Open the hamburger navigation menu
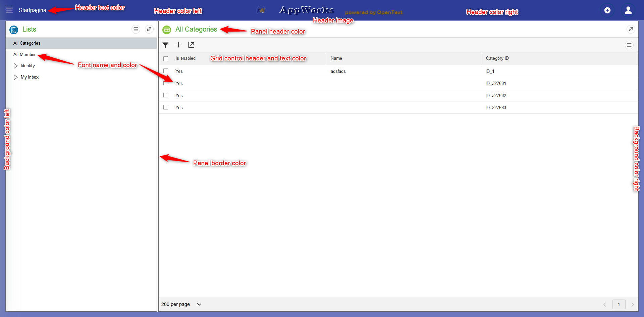This screenshot has width=644, height=317. point(9,10)
